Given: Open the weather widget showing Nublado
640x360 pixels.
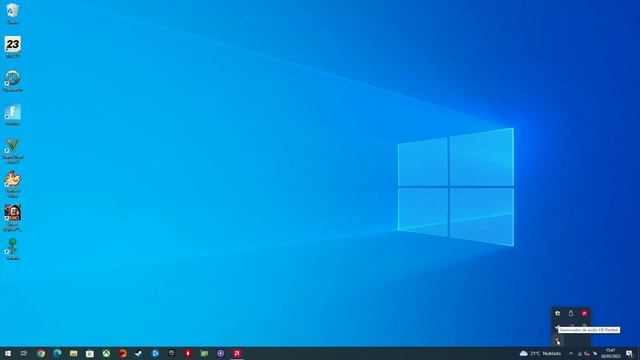Looking at the screenshot, I should click(540, 353).
